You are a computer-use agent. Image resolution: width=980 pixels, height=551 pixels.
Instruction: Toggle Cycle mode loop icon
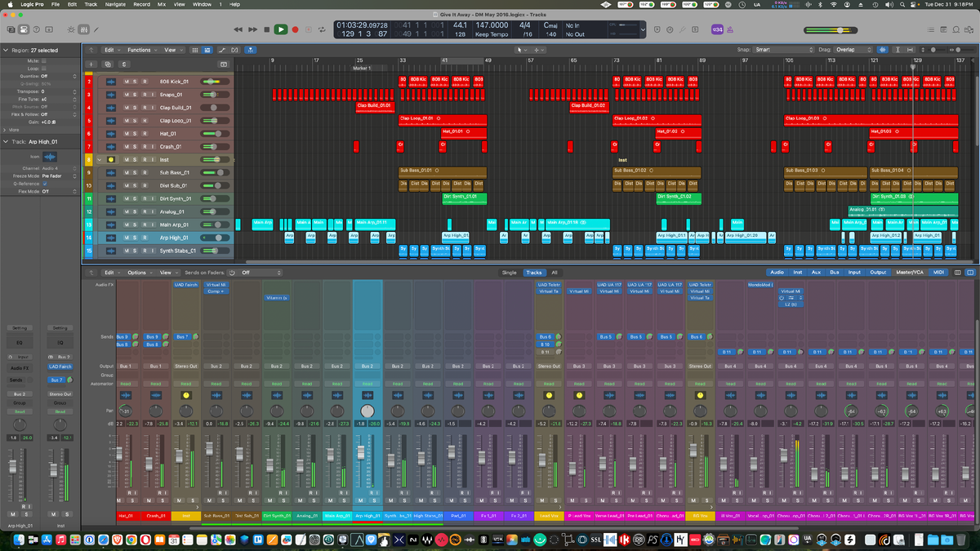pyautogui.click(x=321, y=29)
